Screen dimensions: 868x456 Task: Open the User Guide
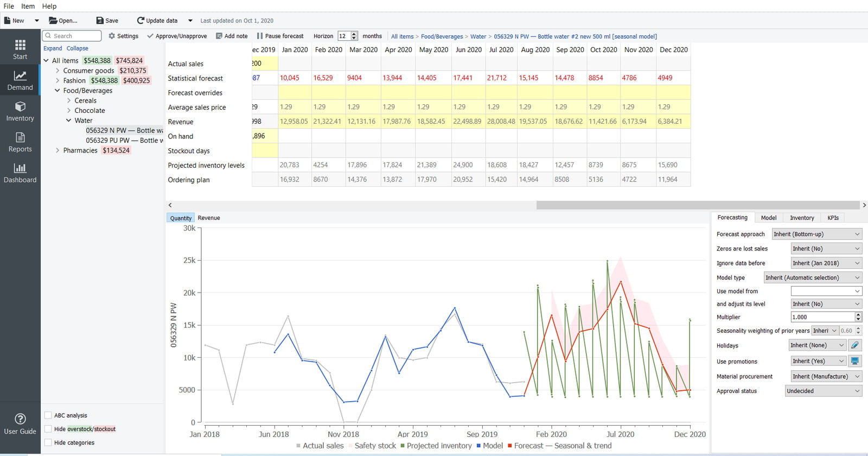pyautogui.click(x=20, y=424)
